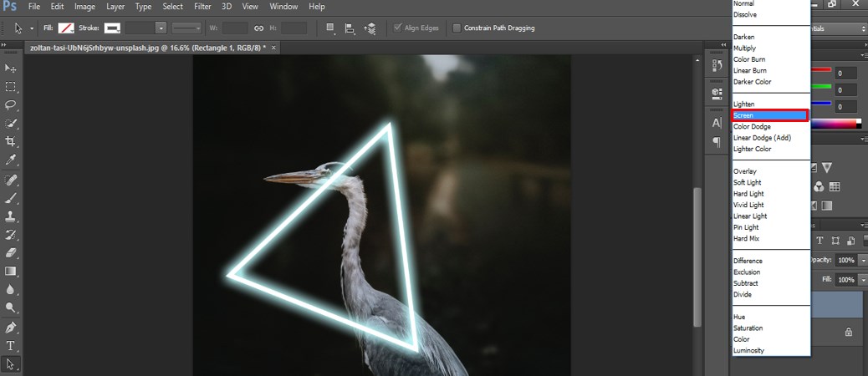This screenshot has height=376, width=868.
Task: Select the Move tool
Action: (10, 68)
